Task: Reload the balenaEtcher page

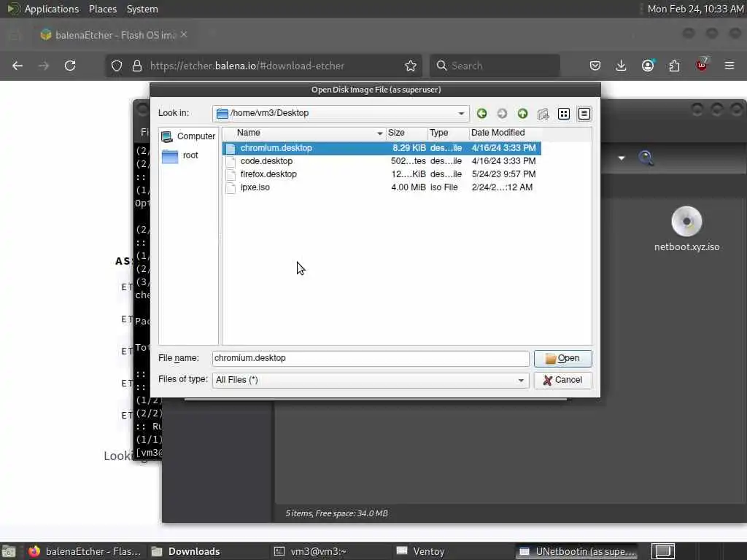Action: point(70,66)
